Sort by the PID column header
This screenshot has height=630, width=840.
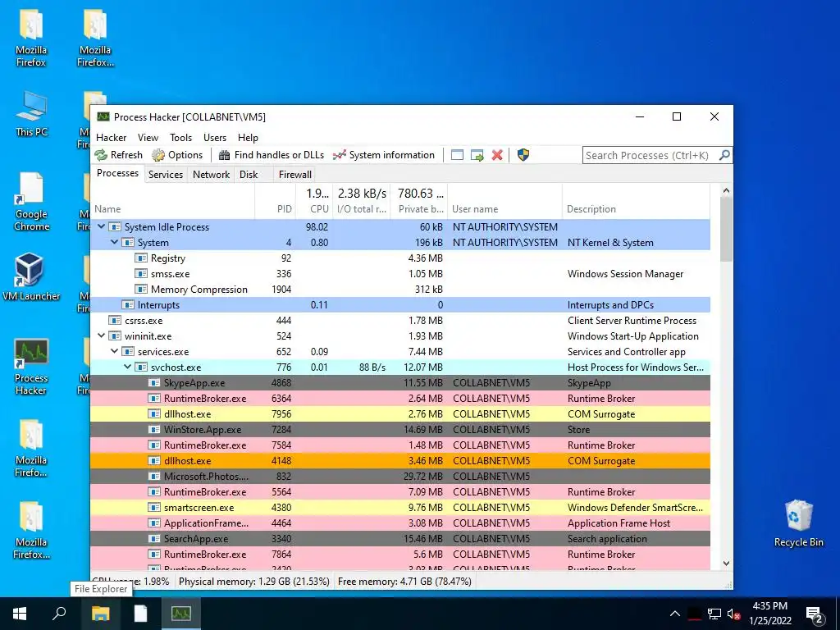(275, 202)
